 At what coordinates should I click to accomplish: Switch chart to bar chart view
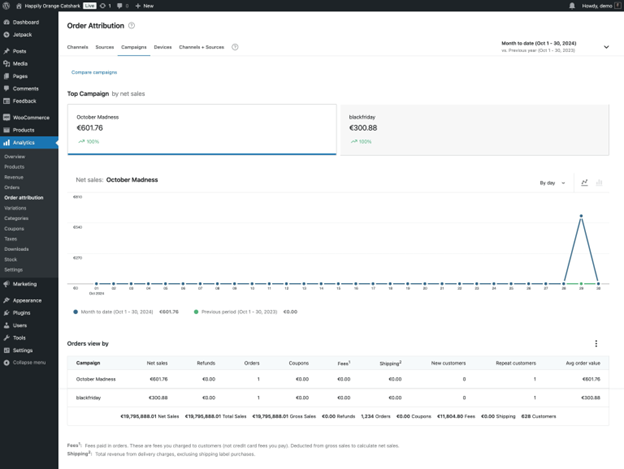[x=599, y=183]
